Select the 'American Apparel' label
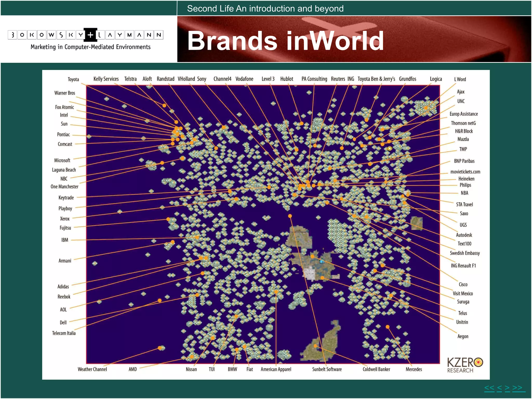Screen dimensions: 532x399 click(276, 370)
